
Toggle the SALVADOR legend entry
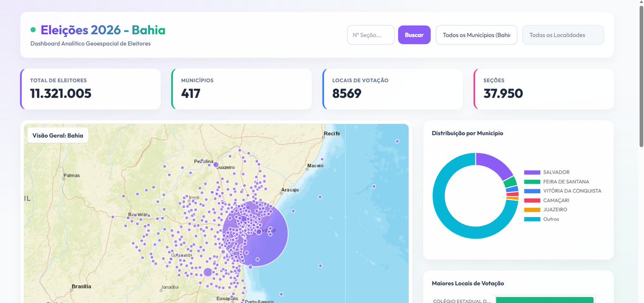point(546,172)
